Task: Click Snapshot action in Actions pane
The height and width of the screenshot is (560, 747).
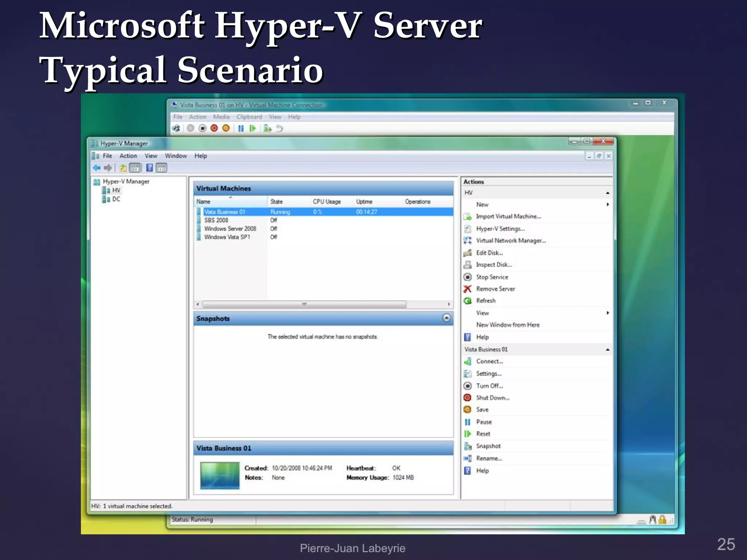Action: click(488, 446)
